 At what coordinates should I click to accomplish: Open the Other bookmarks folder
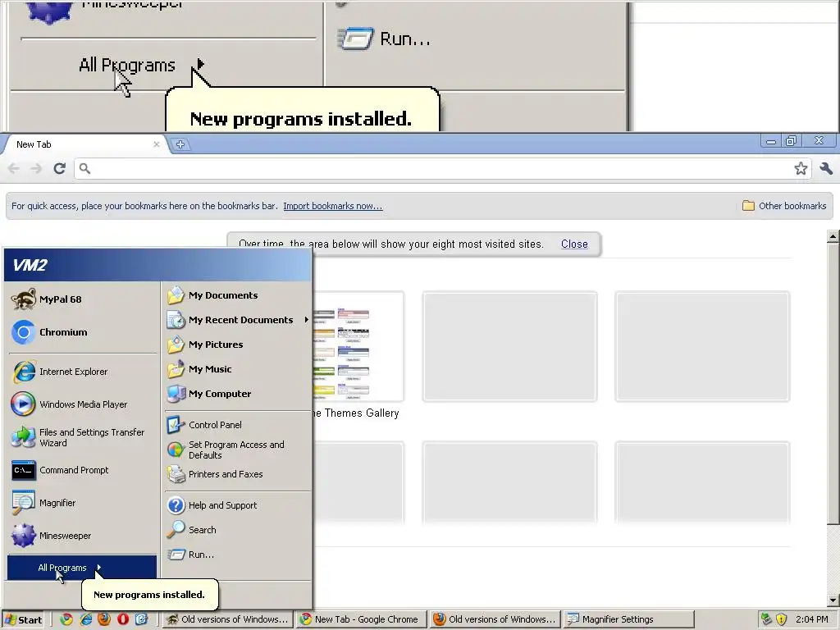point(784,206)
